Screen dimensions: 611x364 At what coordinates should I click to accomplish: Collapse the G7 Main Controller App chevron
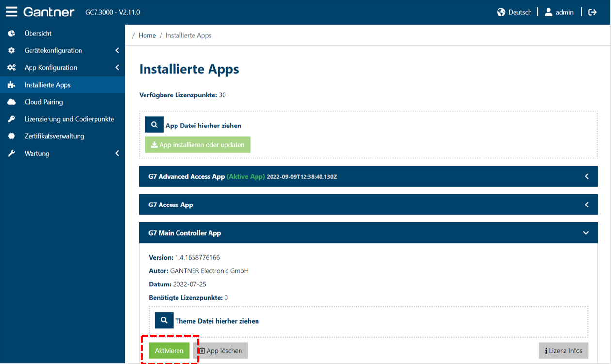click(586, 233)
